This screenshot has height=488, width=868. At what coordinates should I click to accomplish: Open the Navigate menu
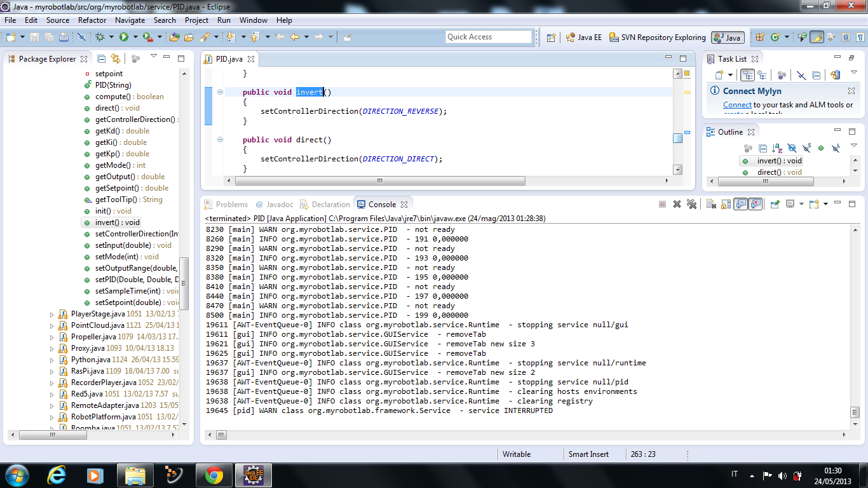(x=130, y=20)
